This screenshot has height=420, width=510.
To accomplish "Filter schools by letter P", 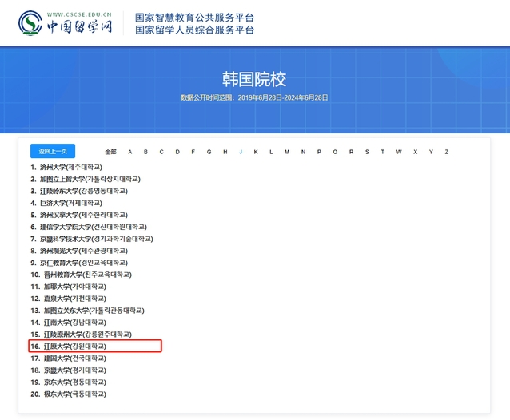I will coord(319,152).
